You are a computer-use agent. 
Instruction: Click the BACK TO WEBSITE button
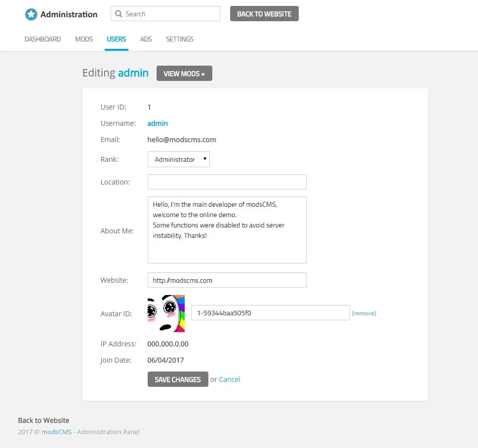(264, 14)
